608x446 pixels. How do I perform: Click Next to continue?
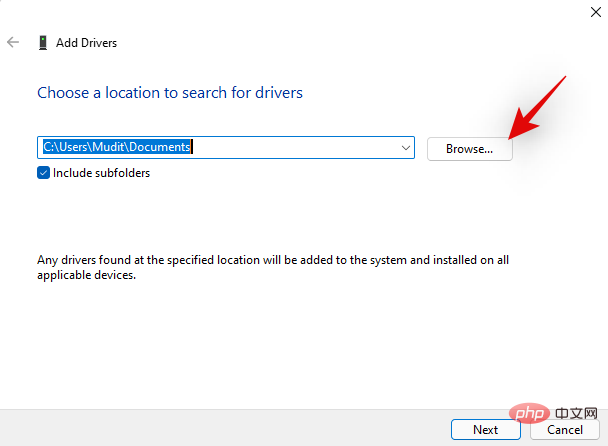coord(485,429)
